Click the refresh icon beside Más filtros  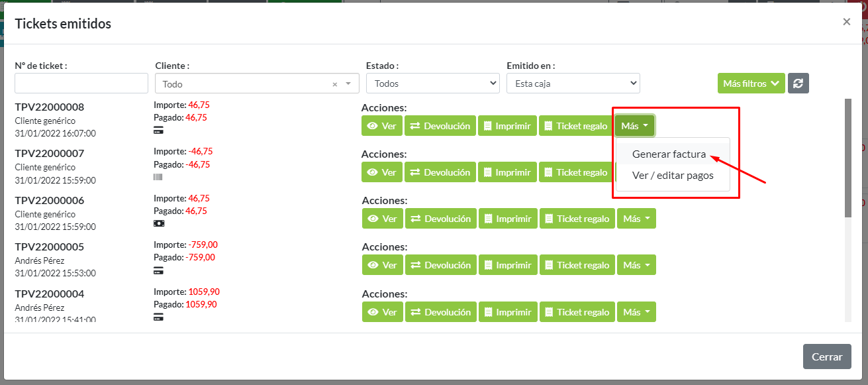click(x=798, y=83)
